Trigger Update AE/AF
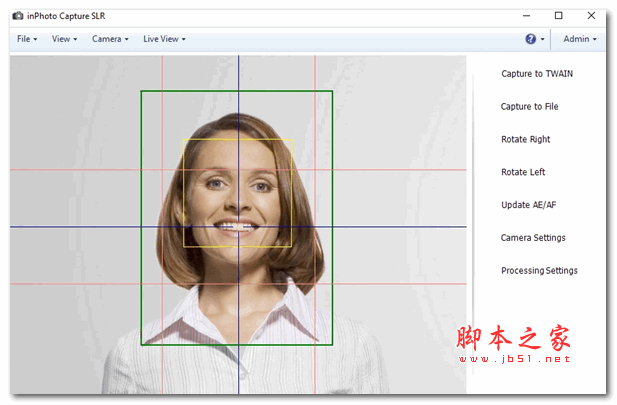This screenshot has height=405, width=617. pyautogui.click(x=529, y=205)
